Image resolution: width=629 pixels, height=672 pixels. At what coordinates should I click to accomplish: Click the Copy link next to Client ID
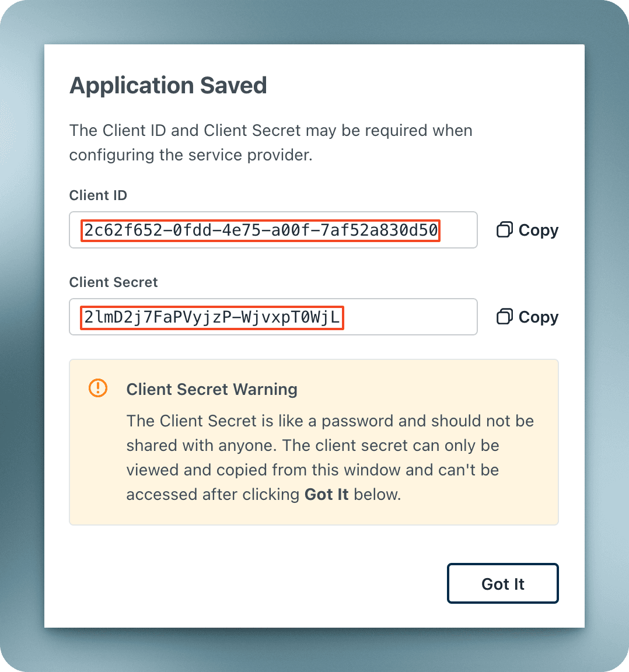(x=538, y=229)
